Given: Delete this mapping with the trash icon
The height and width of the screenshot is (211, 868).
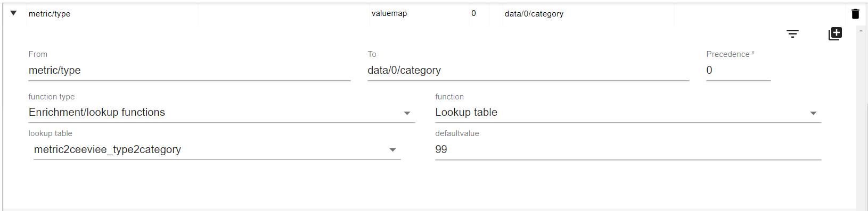Looking at the screenshot, I should click(855, 14).
